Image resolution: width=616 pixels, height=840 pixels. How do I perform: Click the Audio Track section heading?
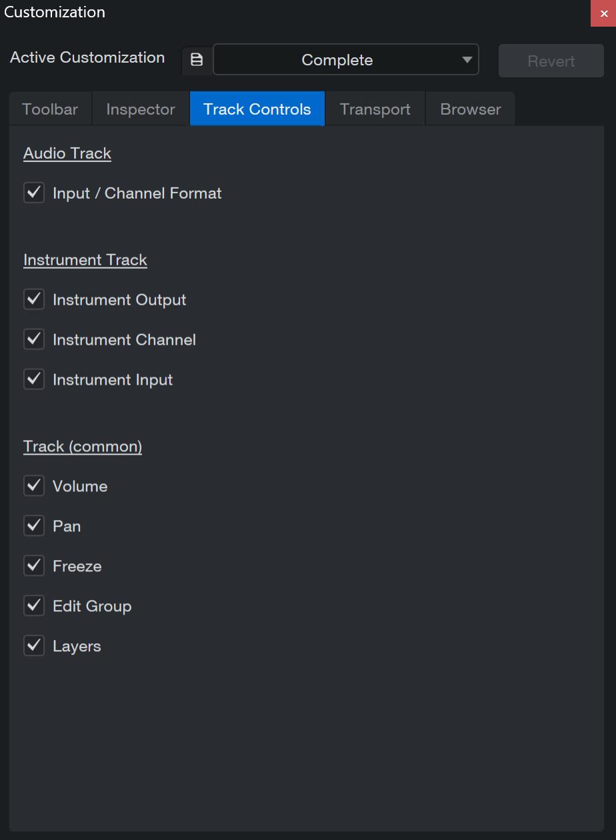point(67,153)
